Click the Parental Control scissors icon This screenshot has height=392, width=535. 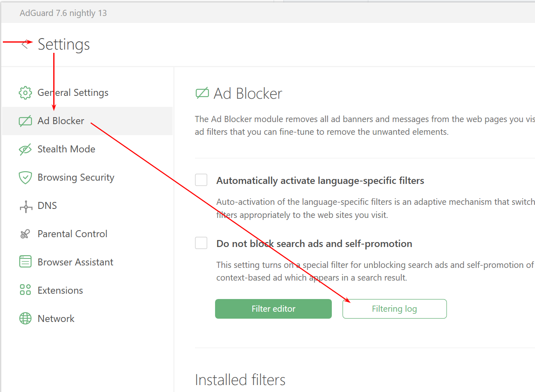click(25, 234)
